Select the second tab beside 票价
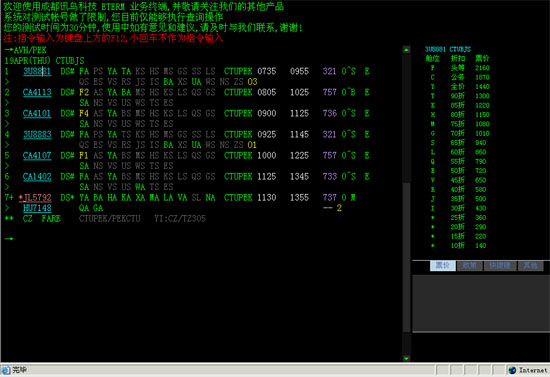Screen dimensions: 550x377 (470, 265)
